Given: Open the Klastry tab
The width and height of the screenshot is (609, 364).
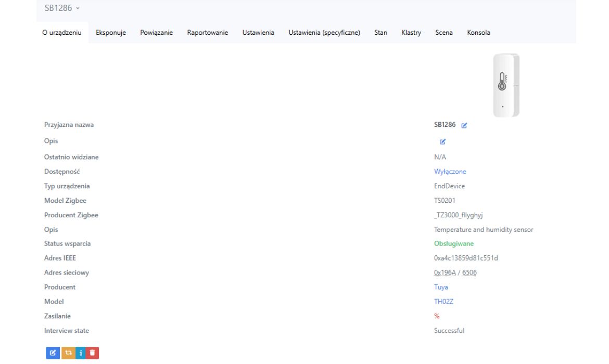Looking at the screenshot, I should click(411, 33).
